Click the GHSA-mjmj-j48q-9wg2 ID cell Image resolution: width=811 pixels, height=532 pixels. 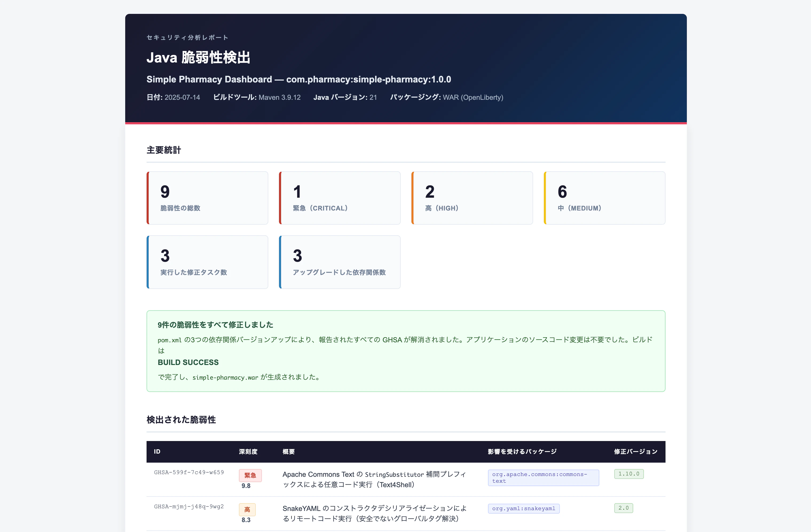click(x=189, y=506)
